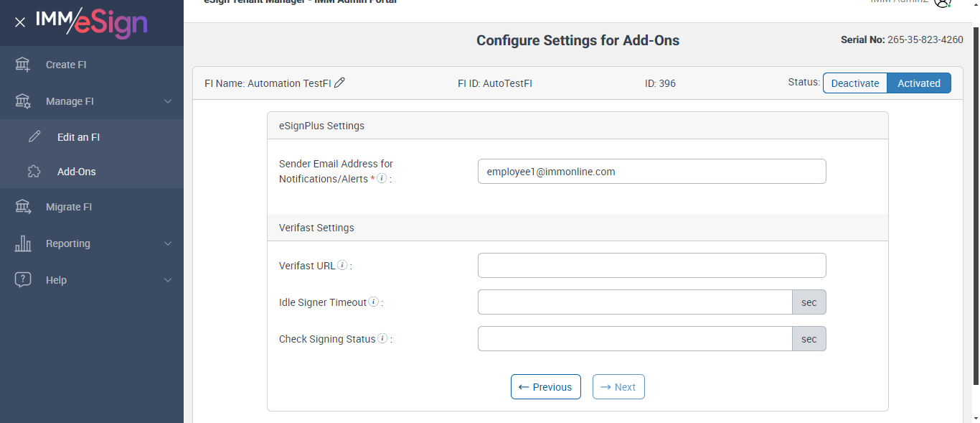Click the Check Signing Status info icon
Viewport: 980px width, 423px height.
click(x=382, y=338)
